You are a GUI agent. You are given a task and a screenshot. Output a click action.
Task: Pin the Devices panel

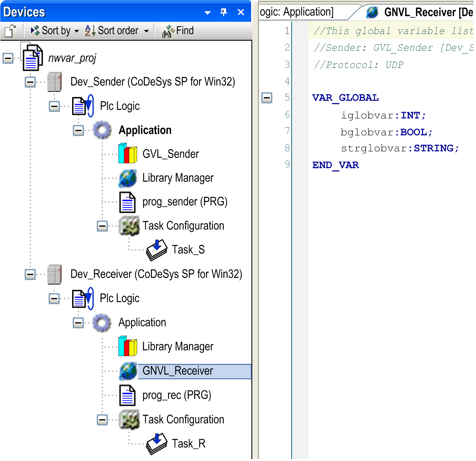tap(223, 12)
